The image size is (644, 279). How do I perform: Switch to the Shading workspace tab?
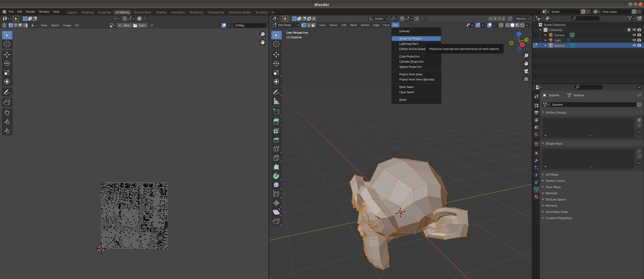[161, 12]
